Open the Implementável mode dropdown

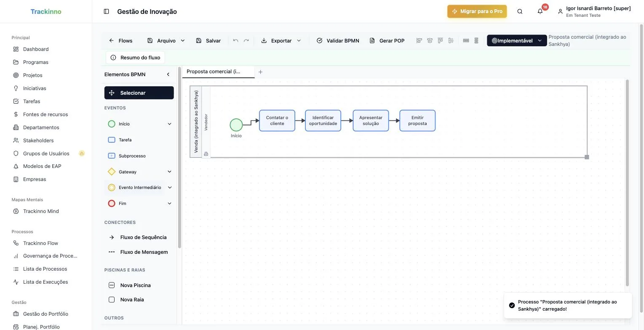pos(517,40)
